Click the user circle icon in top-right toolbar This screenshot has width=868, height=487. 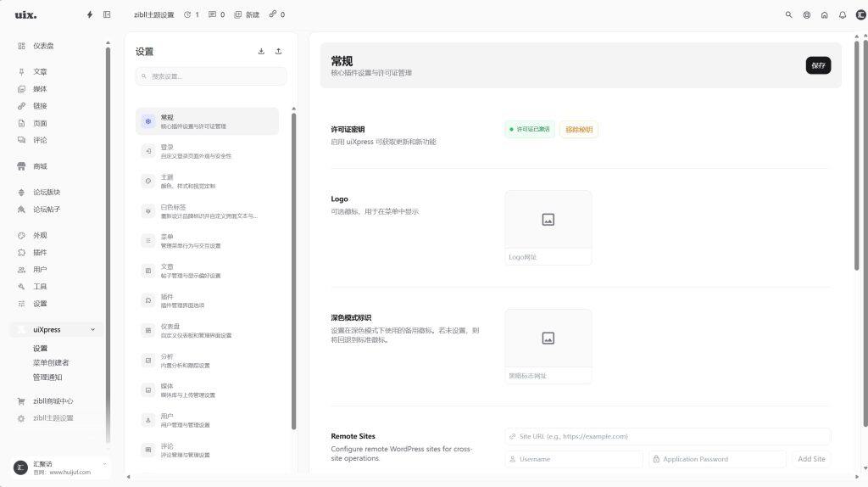[807, 15]
